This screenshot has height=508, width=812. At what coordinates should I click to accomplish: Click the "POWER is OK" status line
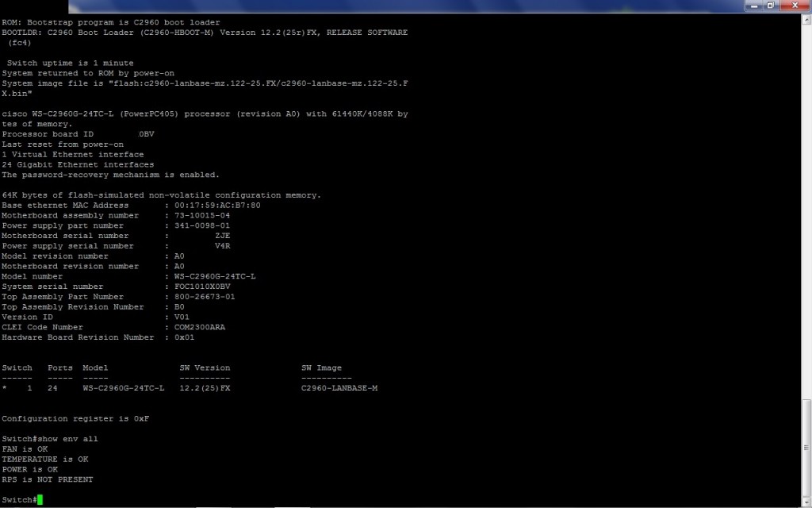point(30,470)
